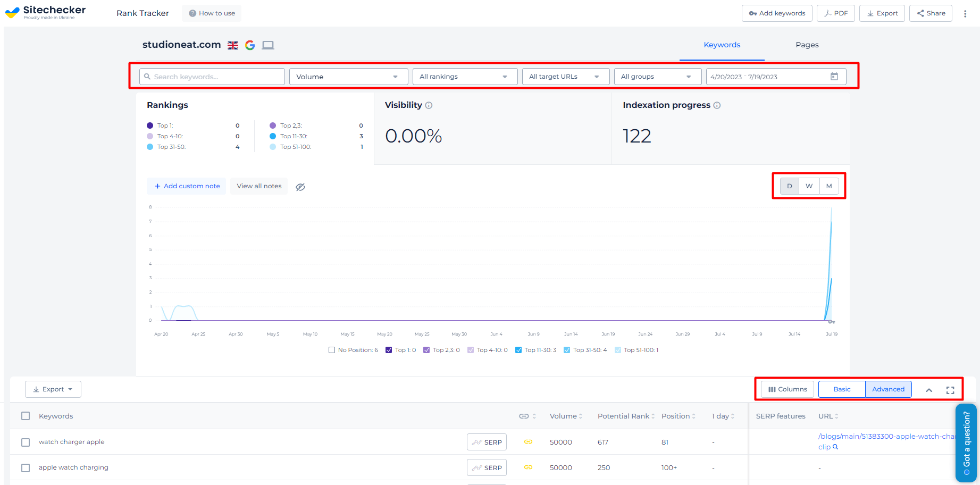Open the date range calendar icon
The height and width of the screenshot is (485, 980).
tap(834, 77)
